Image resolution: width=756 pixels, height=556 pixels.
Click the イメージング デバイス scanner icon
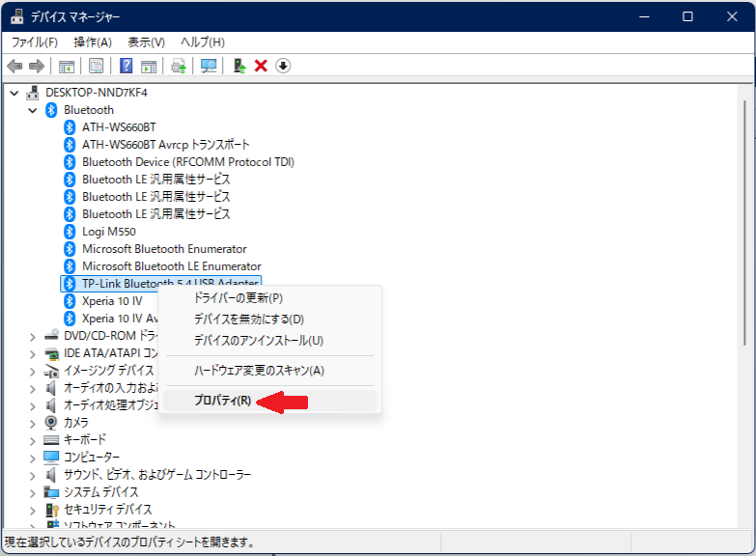click(51, 371)
